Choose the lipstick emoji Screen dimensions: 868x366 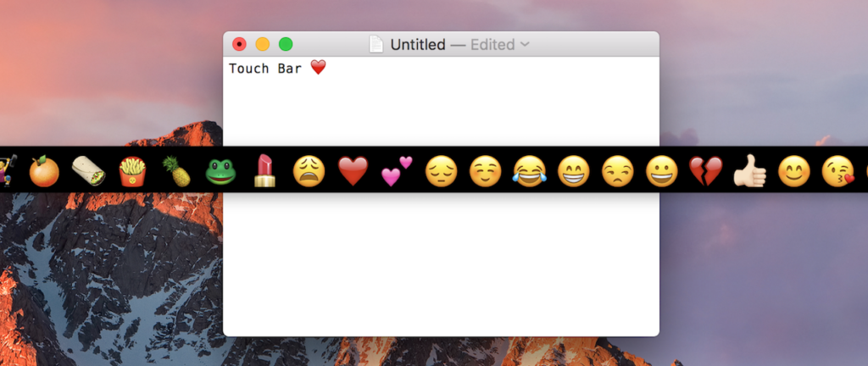pyautogui.click(x=264, y=171)
